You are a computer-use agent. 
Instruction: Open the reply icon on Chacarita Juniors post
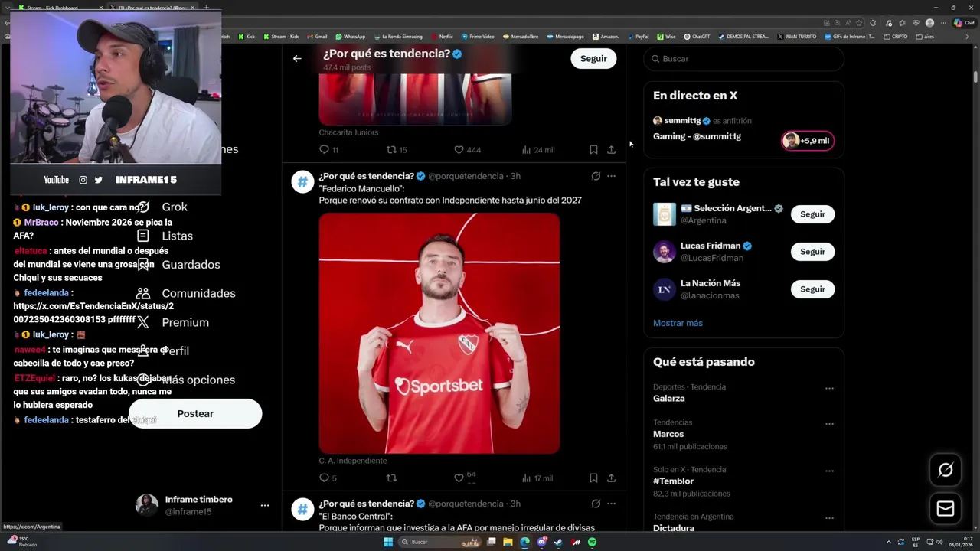click(x=324, y=150)
